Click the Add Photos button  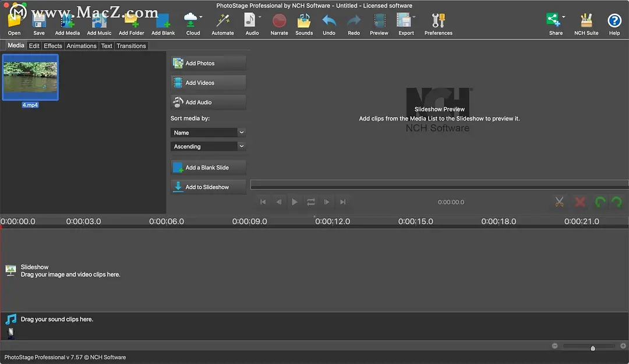pyautogui.click(x=208, y=63)
